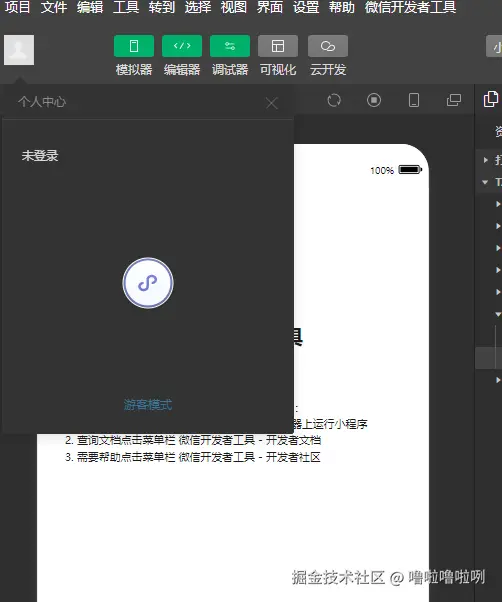Click the 100% battery text
502x602 pixels.
[382, 170]
